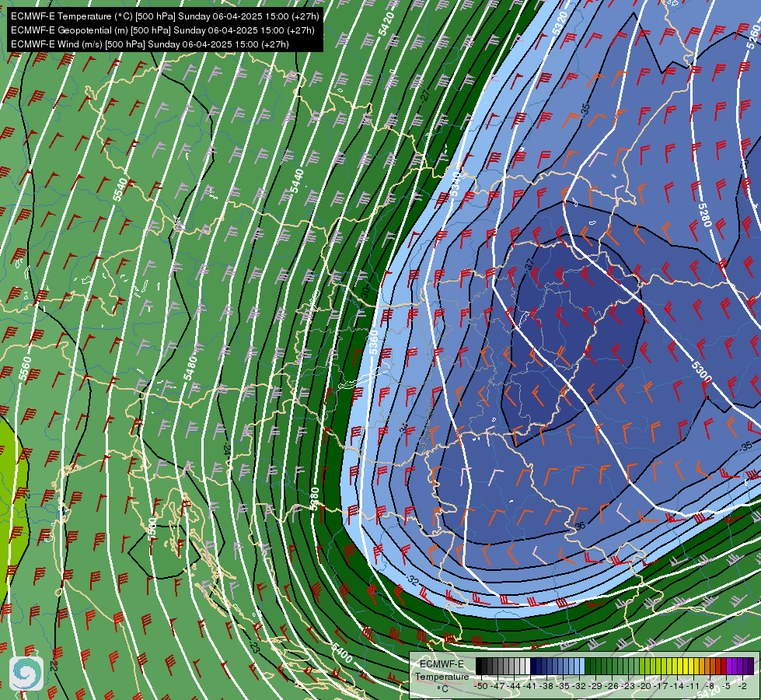This screenshot has width=761, height=700.
Task: Click the -23 isotherm label on the map
Action: [x=255, y=648]
